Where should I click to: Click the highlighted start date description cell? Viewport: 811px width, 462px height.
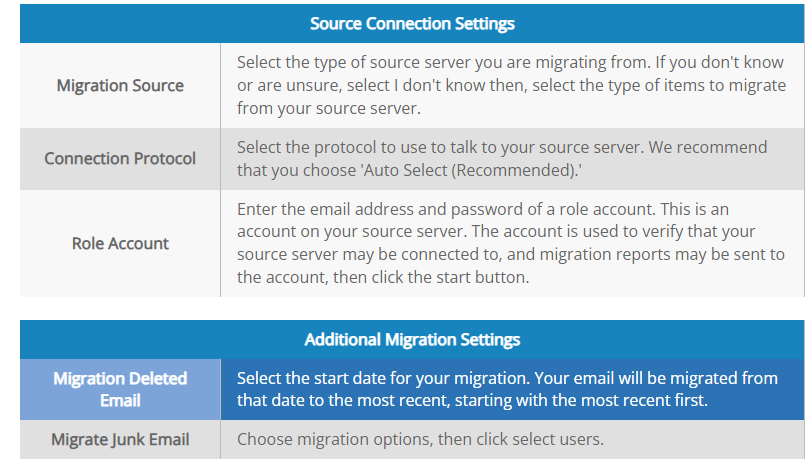tap(507, 389)
